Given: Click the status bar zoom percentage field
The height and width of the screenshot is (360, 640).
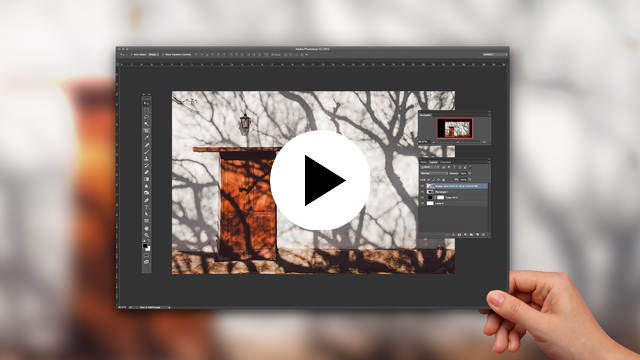Looking at the screenshot, I should [122, 307].
